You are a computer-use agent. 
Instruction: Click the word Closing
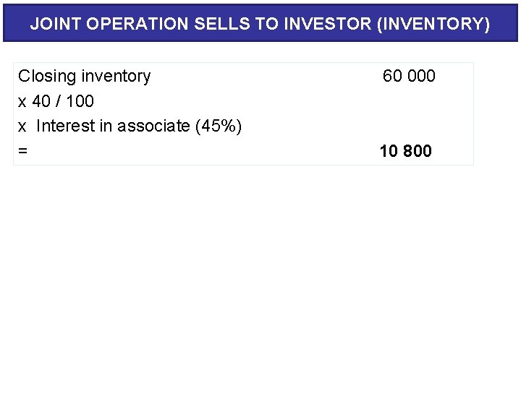(x=48, y=76)
